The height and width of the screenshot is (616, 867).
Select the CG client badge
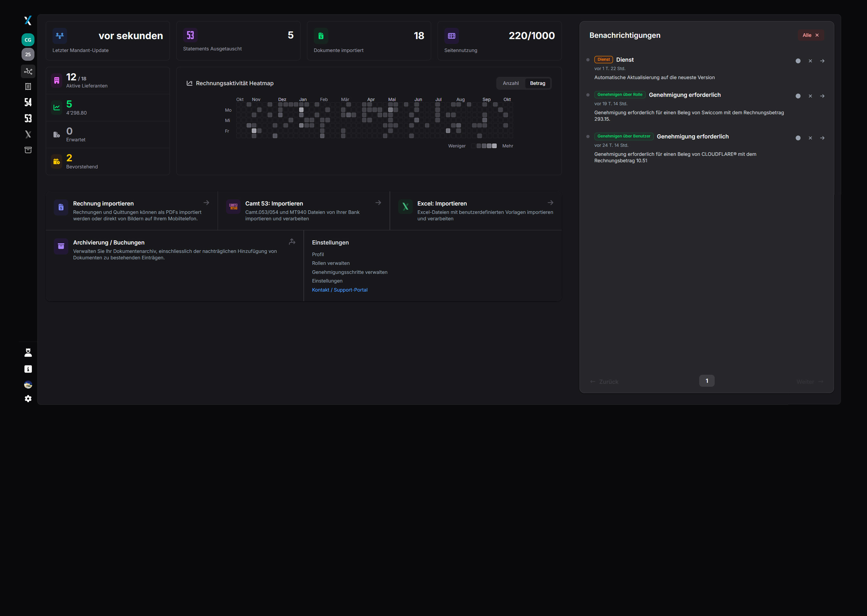pyautogui.click(x=28, y=40)
